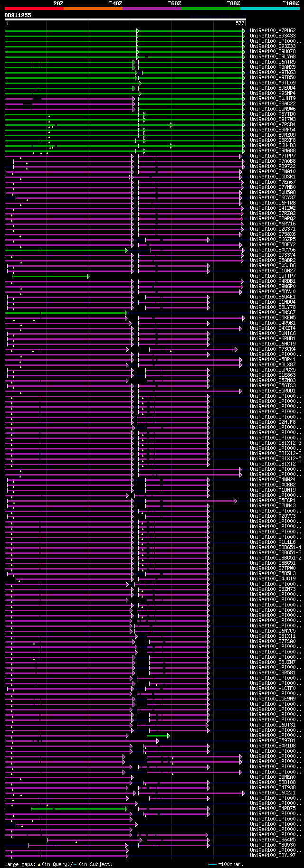
Task: Select label UniRef100_A8NSC7
Action: [x=273, y=313]
